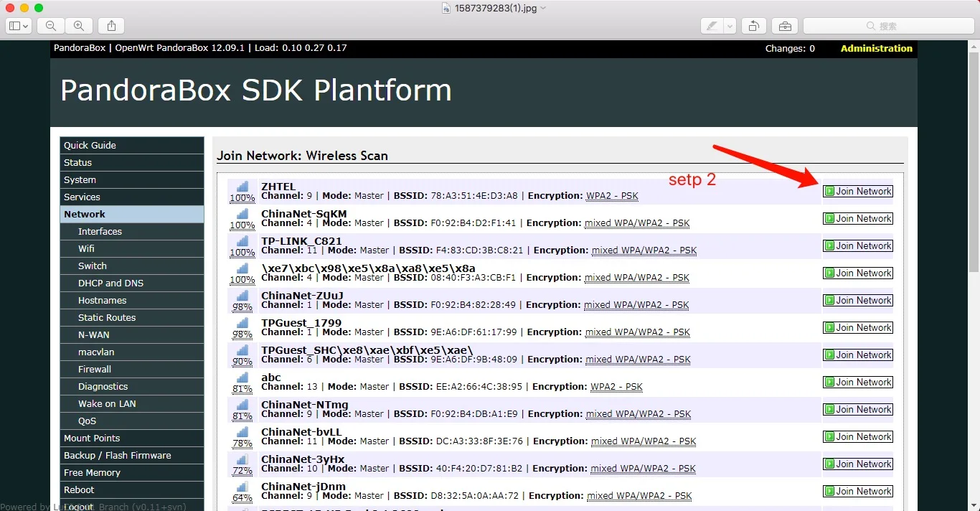Open the System sidebar section
Image resolution: width=980 pixels, height=511 pixels.
132,179
